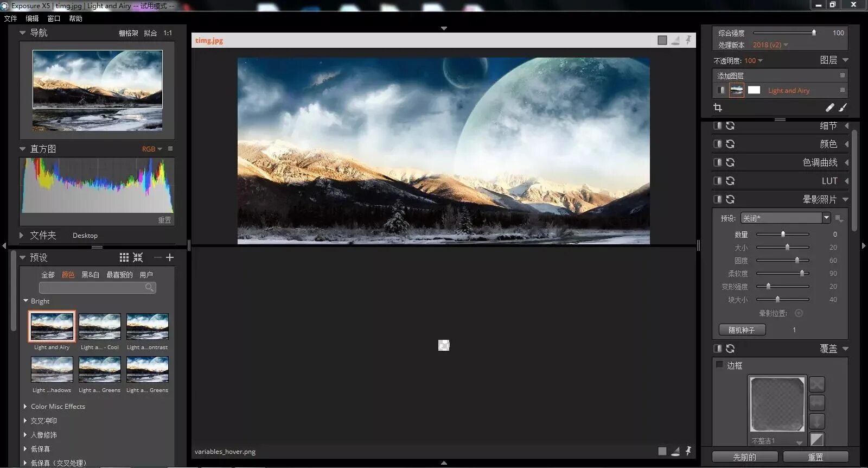868x468 pixels.
Task: Click the horizontal flip button beside border
Action: click(x=817, y=403)
